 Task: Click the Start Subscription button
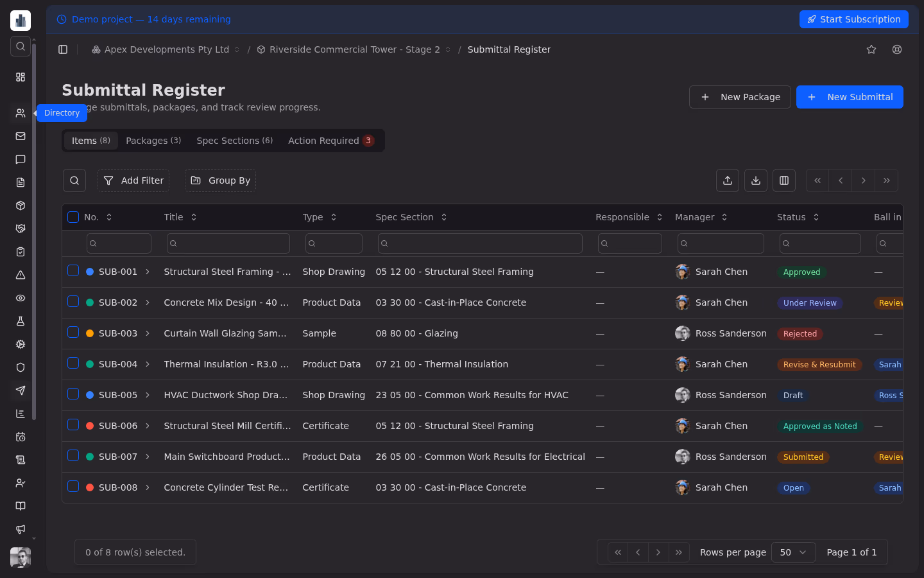pos(854,19)
